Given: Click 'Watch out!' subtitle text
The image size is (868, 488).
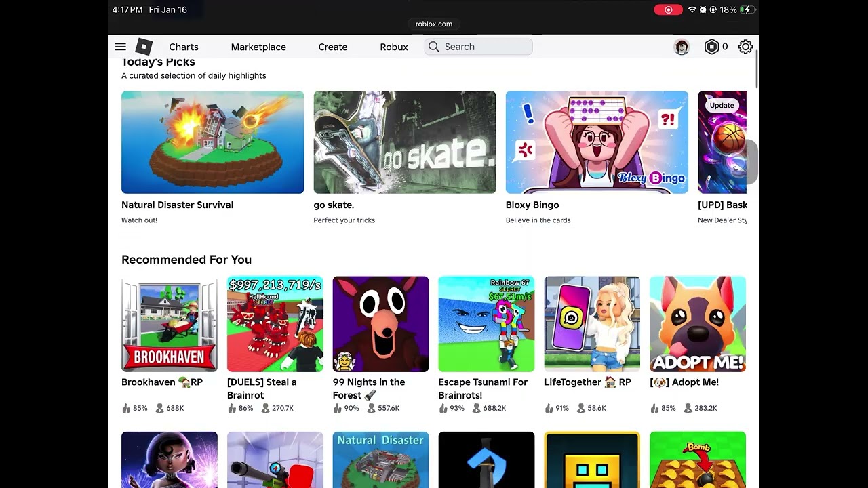Looking at the screenshot, I should [x=139, y=220].
